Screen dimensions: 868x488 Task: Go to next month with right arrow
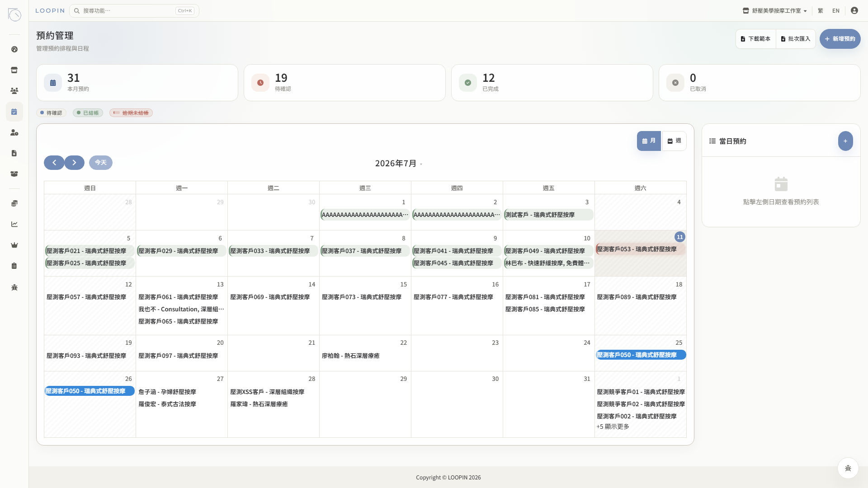pos(74,163)
